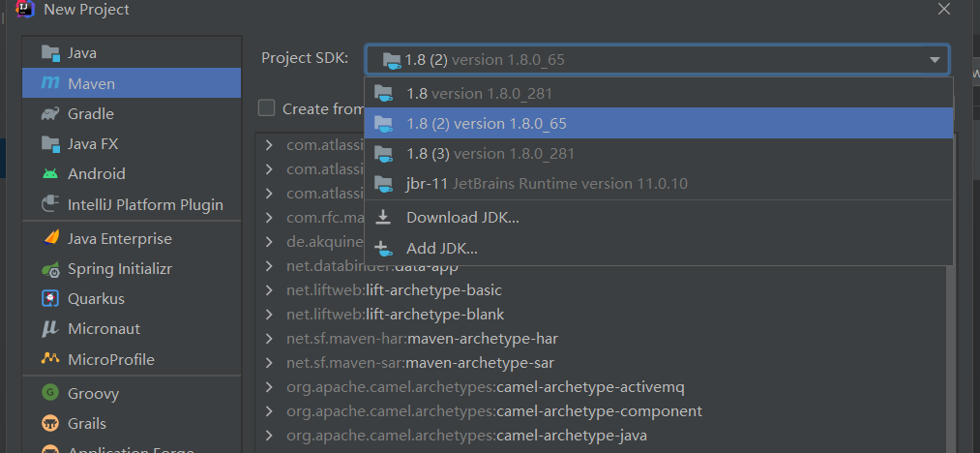Viewport: 980px width, 453px height.
Task: Expand the first com.atlassian archetype node
Action: click(269, 145)
